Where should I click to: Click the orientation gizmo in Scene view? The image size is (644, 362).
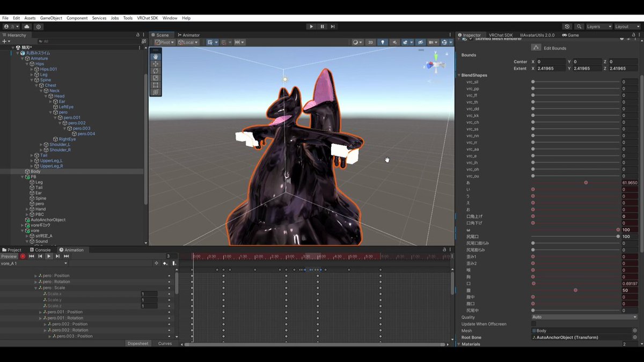point(435,64)
